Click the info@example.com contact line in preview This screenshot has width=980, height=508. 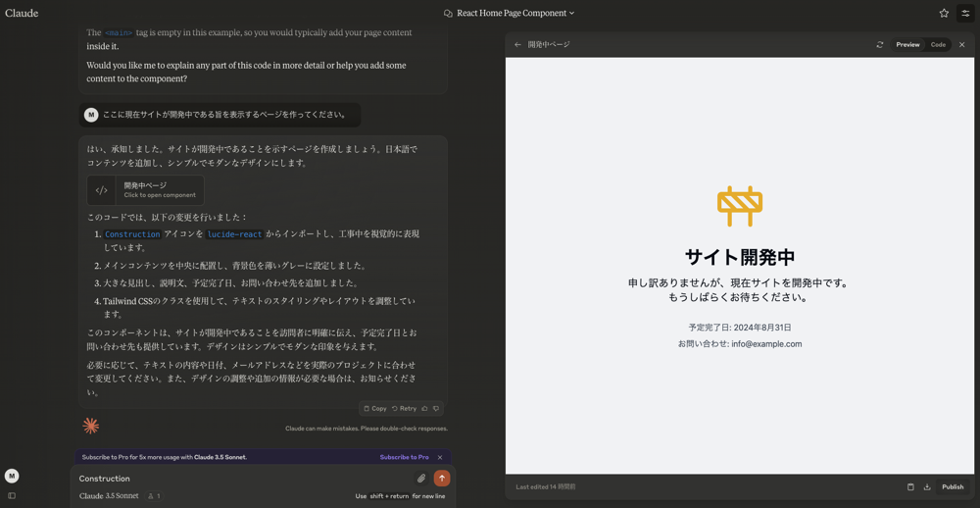[739, 344]
